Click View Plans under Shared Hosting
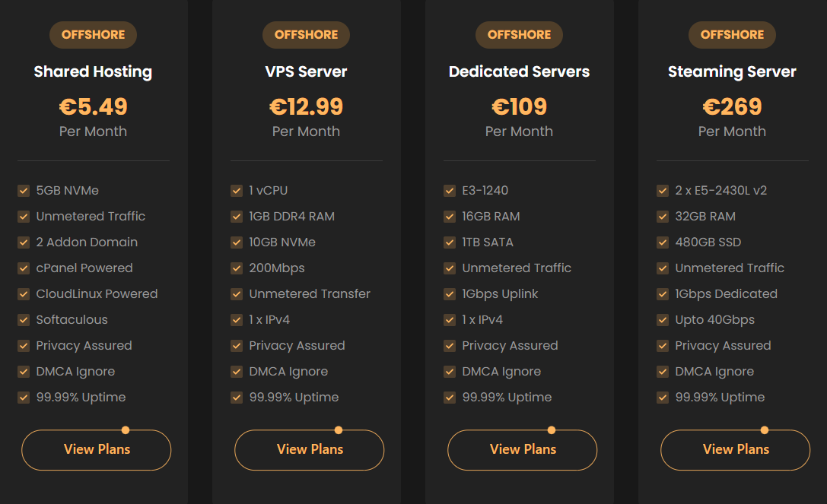The image size is (827, 504). (97, 450)
